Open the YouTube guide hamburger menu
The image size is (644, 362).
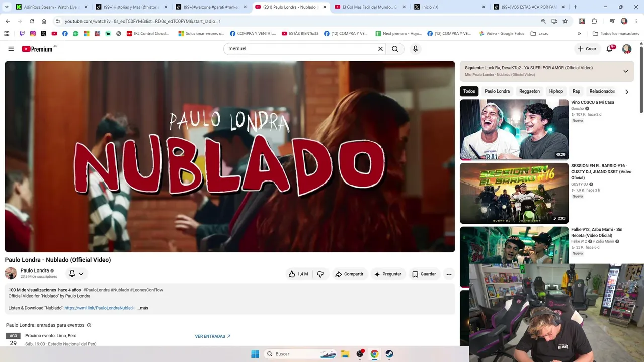[11, 49]
